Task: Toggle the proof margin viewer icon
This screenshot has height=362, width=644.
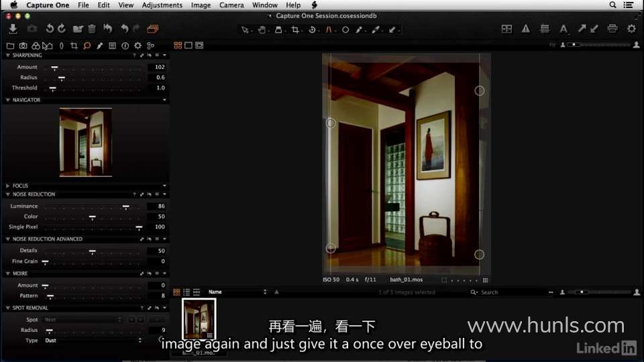Action: coord(199,45)
